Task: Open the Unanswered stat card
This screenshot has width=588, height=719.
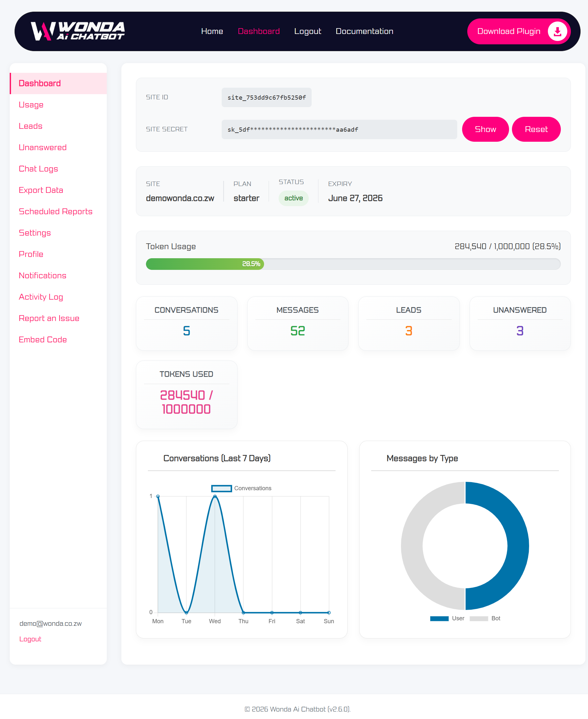Action: pyautogui.click(x=520, y=324)
